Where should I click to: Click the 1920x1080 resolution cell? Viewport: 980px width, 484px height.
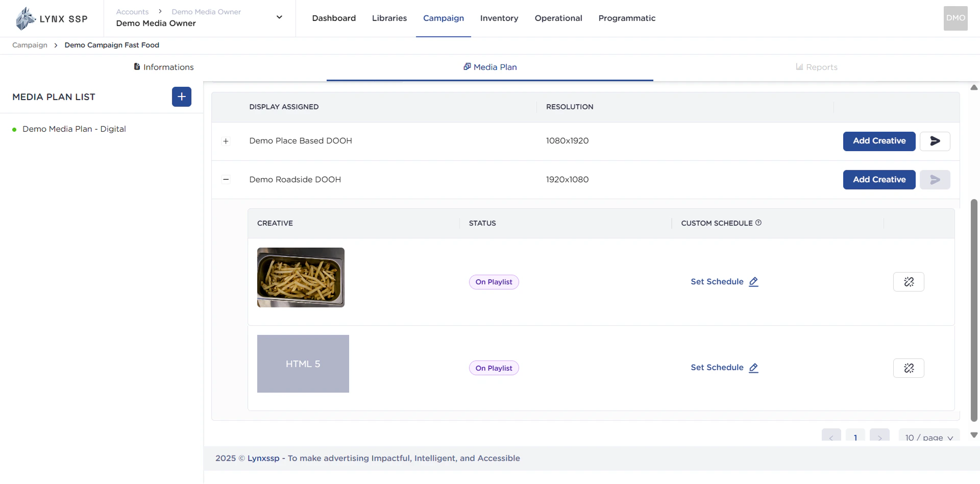pos(567,180)
